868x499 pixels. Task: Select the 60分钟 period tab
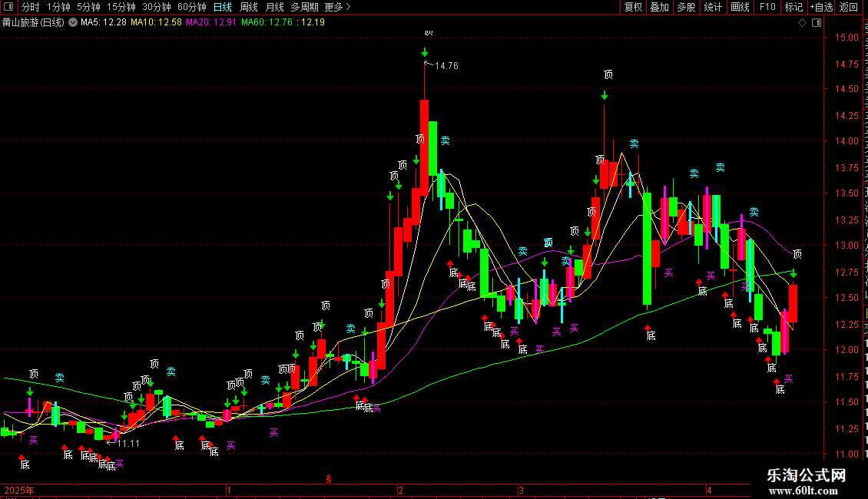(192, 7)
